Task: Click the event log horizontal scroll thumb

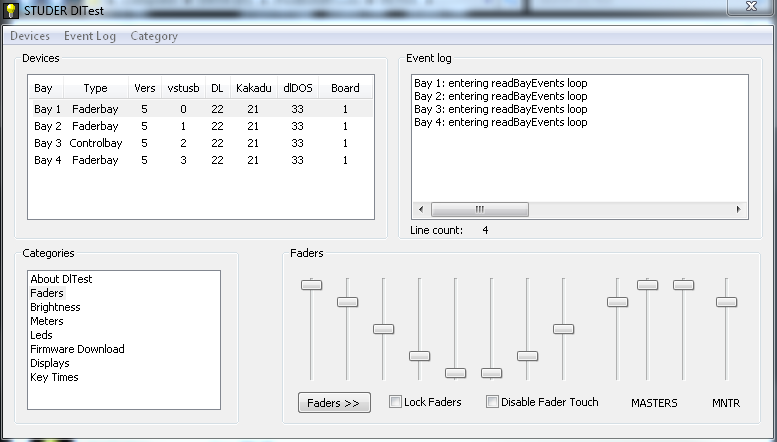Action: 480,210
